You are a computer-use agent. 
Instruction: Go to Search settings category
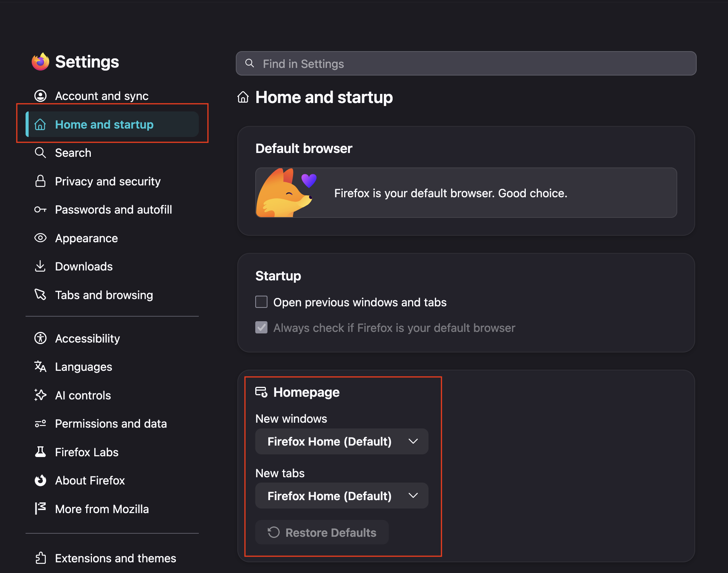pos(112,153)
